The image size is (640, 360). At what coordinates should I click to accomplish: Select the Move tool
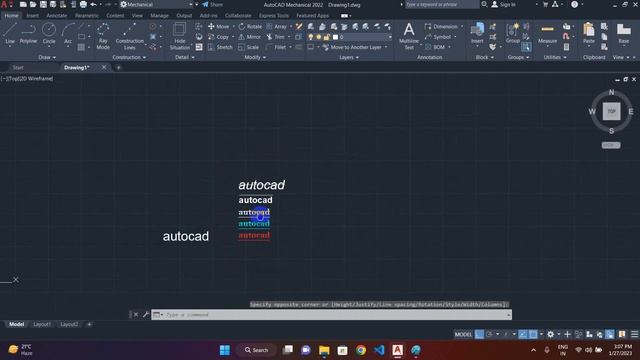pyautogui.click(x=219, y=27)
